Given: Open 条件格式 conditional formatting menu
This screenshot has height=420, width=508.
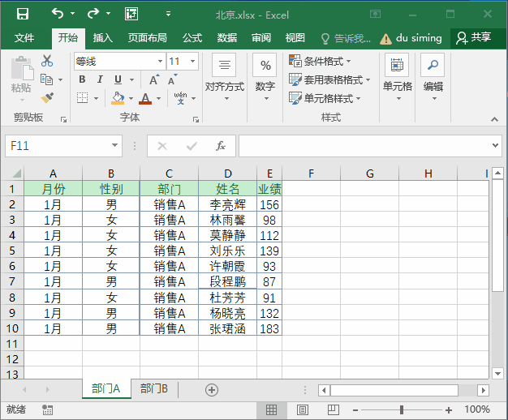Looking at the screenshot, I should point(320,61).
